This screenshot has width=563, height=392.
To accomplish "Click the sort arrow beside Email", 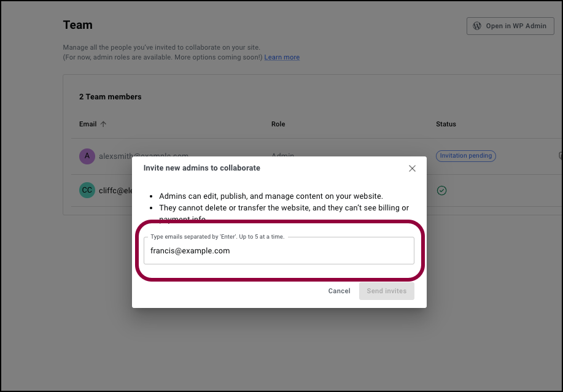I will click(x=103, y=124).
